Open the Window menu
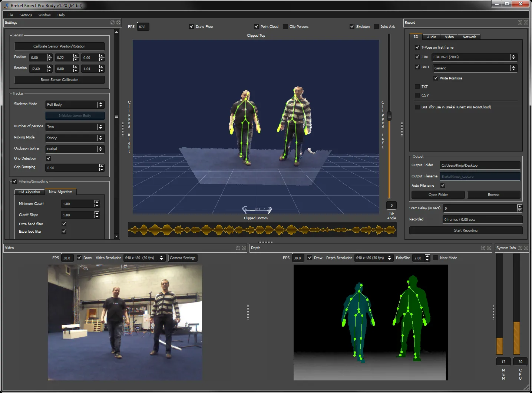532x393 pixels. coord(44,15)
